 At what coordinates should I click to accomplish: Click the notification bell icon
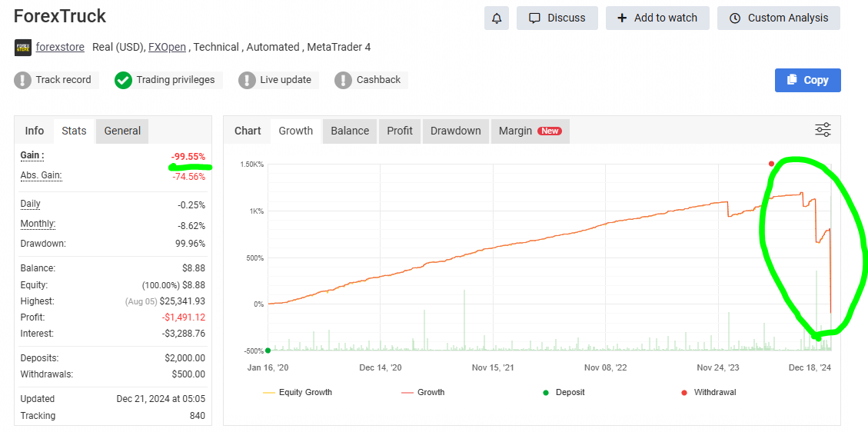click(497, 18)
